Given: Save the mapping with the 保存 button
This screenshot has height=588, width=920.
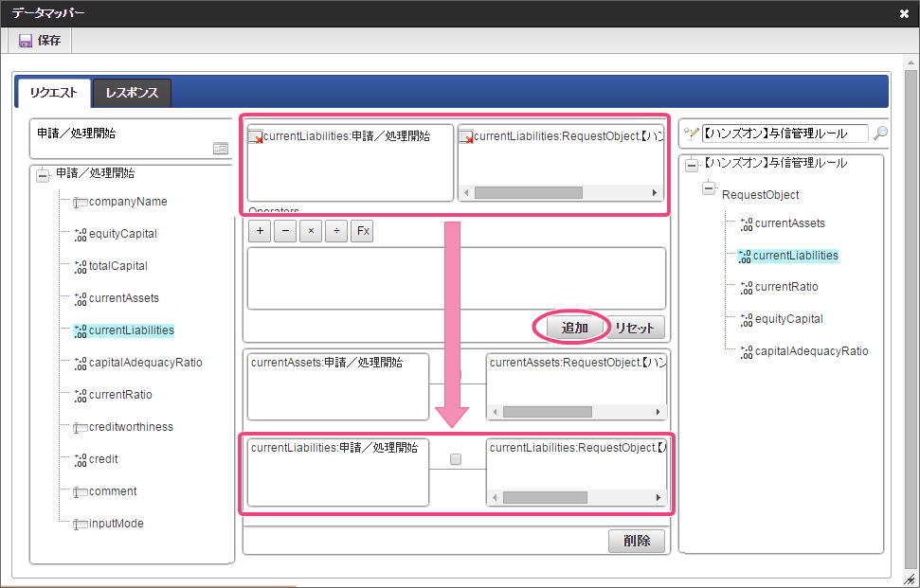Looking at the screenshot, I should (39, 41).
